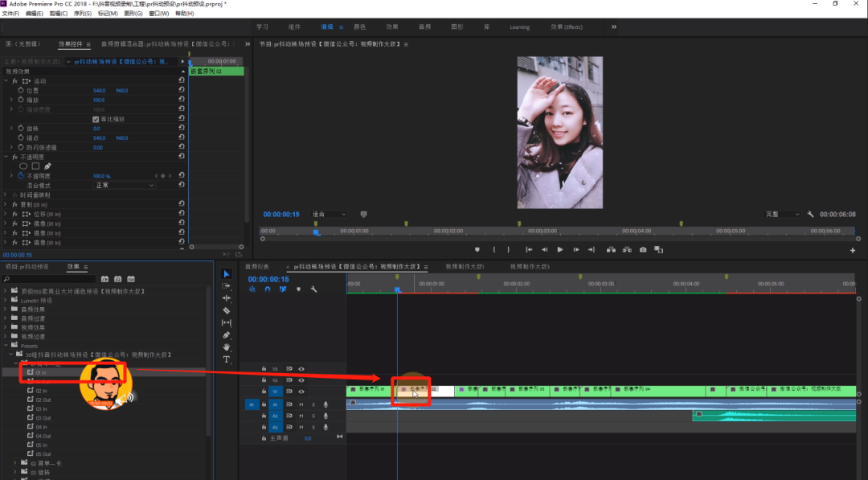Screen dimensions: 868x480
Task: Select the Track Select Forward tool
Action: point(227,286)
